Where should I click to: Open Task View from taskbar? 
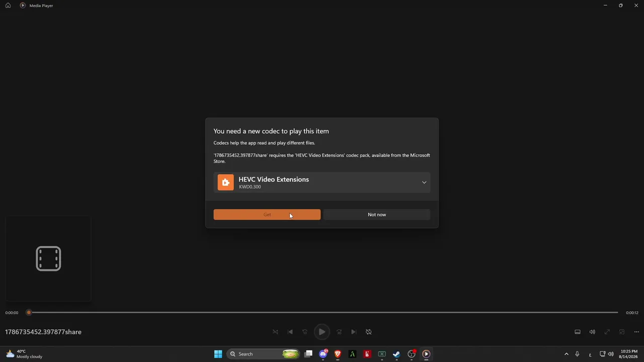click(x=308, y=354)
